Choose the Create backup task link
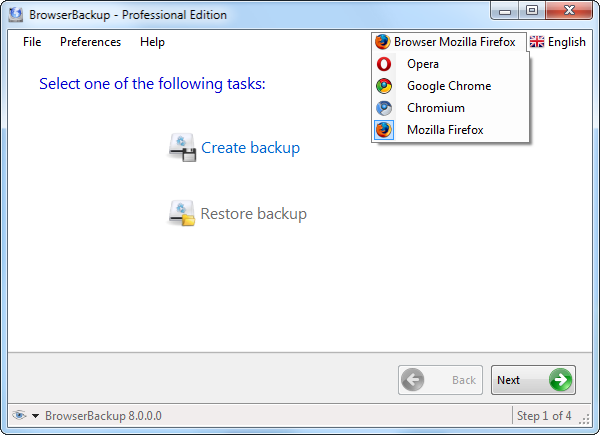Viewport: 600px width, 435px height. [x=250, y=148]
